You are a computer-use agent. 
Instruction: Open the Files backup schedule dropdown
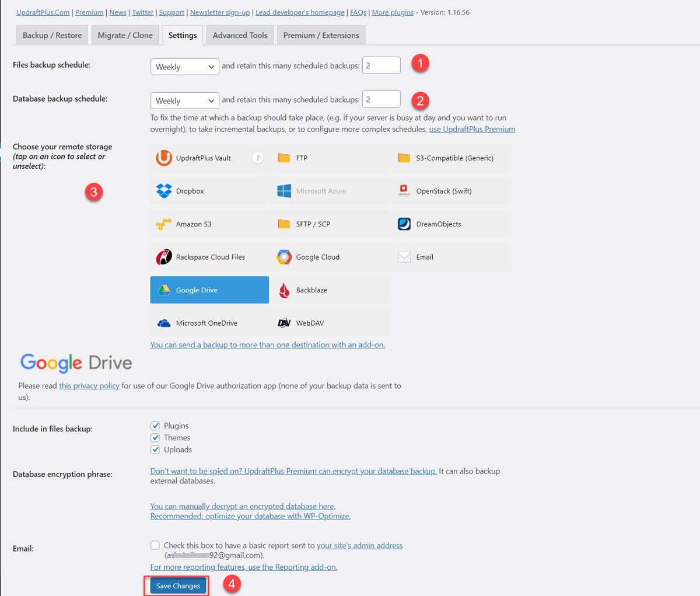185,67
